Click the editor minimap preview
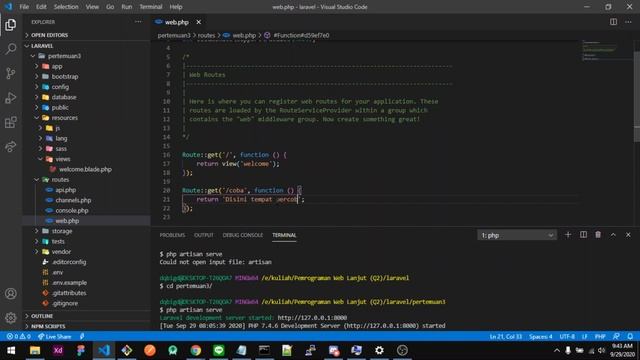Screen dimensions: 640x360 tap(607, 51)
